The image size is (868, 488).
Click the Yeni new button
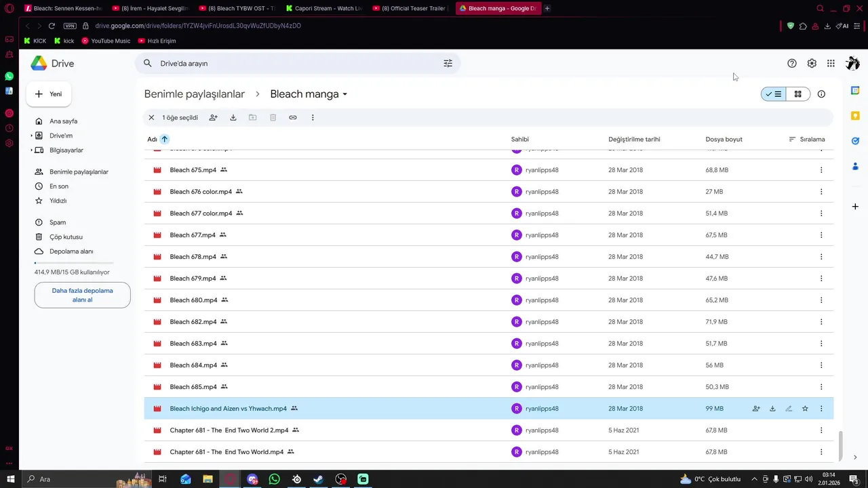pyautogui.click(x=49, y=94)
